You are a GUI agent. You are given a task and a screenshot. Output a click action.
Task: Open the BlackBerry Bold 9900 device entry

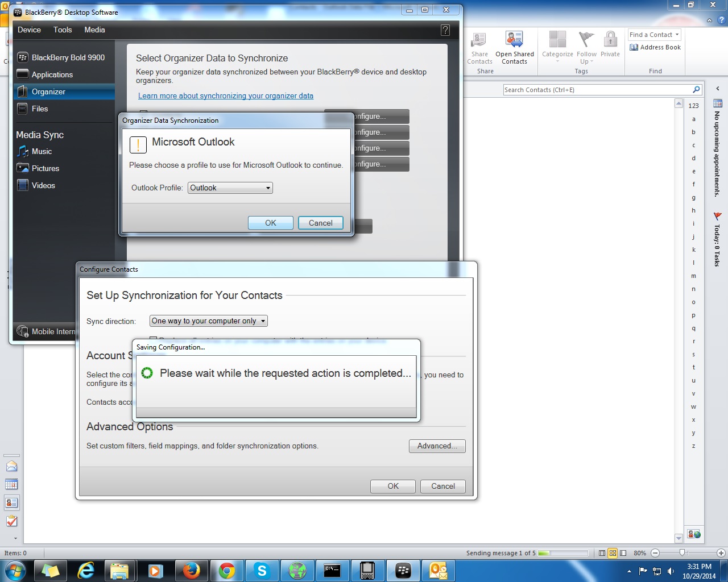coord(61,57)
